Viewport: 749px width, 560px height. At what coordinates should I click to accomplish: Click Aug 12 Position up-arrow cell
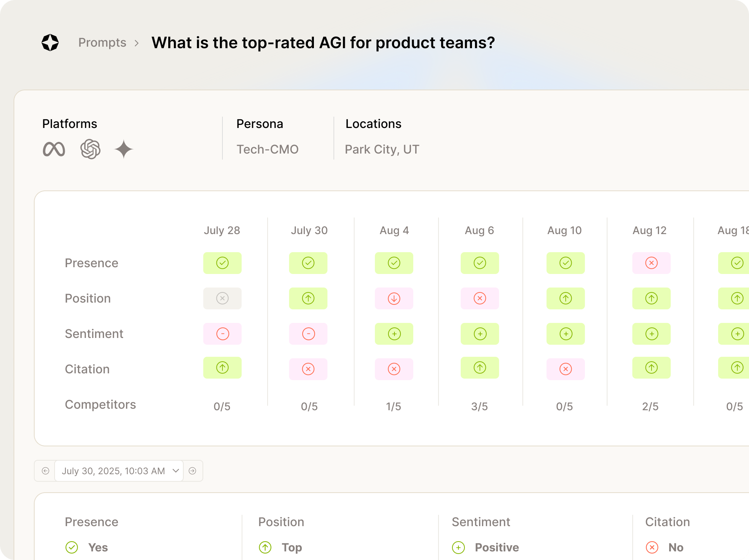click(x=652, y=298)
